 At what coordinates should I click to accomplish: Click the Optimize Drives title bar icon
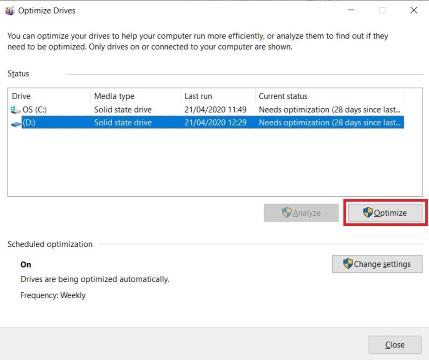click(x=9, y=11)
